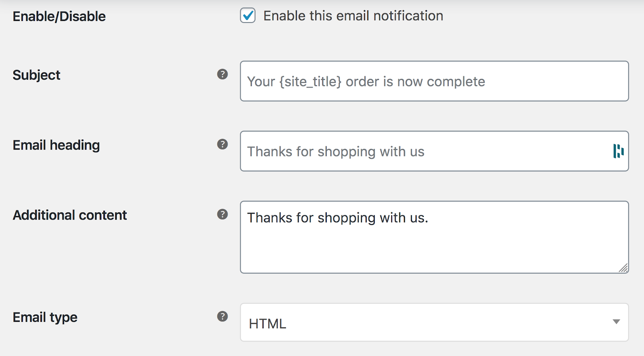Click the resize handle of Additional content textarea
This screenshot has height=356, width=644.
pyautogui.click(x=623, y=268)
